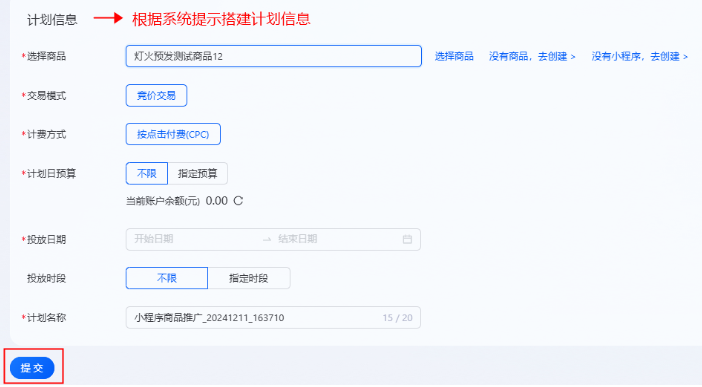
Task: Click the 当前账户余额(元) label
Action: [163, 201]
